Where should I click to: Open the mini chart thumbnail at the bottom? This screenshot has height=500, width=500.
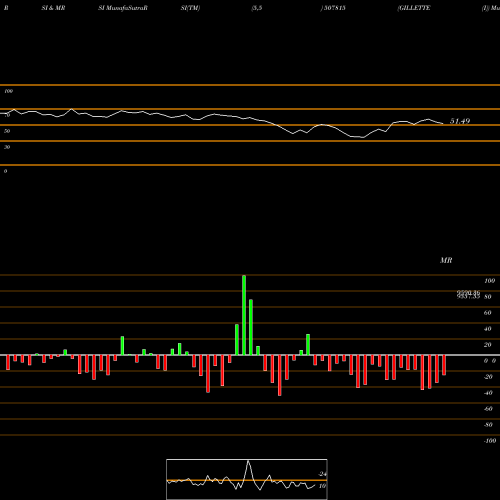[247, 479]
